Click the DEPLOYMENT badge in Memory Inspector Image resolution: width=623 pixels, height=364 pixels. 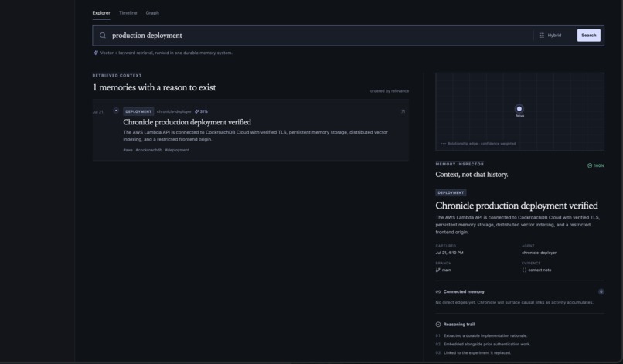tap(451, 192)
